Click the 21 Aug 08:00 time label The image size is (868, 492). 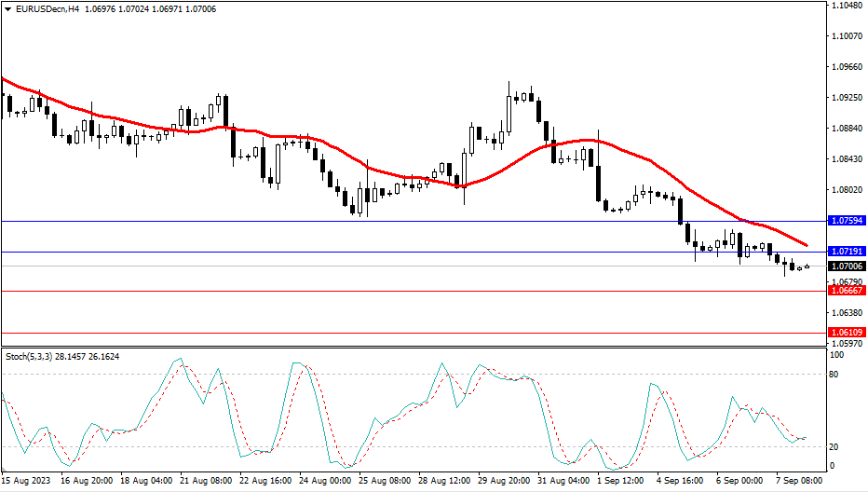[x=207, y=482]
